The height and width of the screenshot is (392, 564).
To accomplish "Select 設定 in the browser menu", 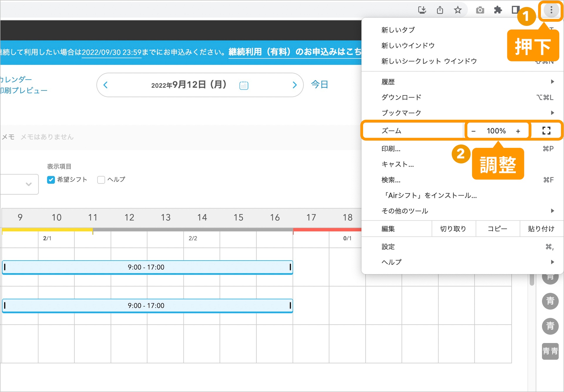I will (388, 247).
